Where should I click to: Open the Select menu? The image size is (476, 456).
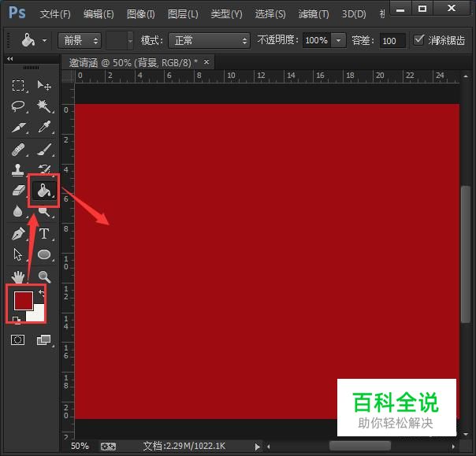point(270,14)
